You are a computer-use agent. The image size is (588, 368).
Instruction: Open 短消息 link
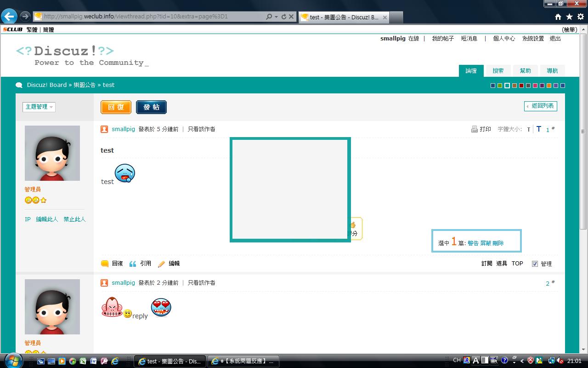click(x=469, y=39)
